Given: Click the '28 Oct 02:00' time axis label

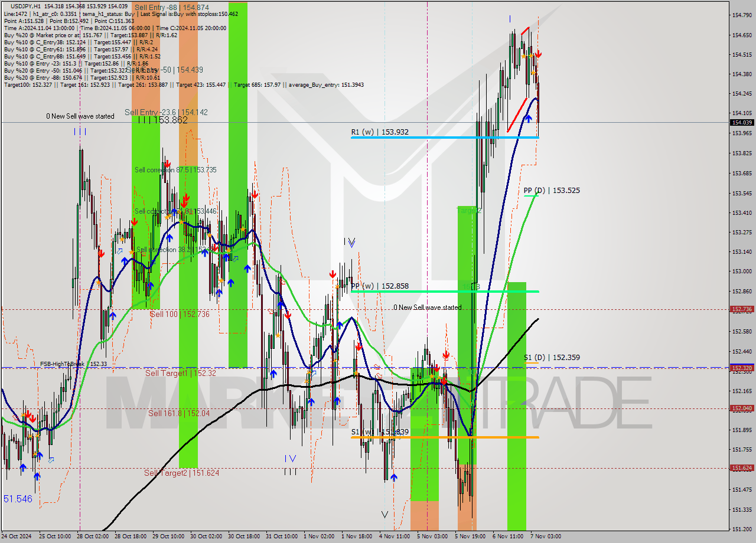Looking at the screenshot, I should pyautogui.click(x=92, y=537).
